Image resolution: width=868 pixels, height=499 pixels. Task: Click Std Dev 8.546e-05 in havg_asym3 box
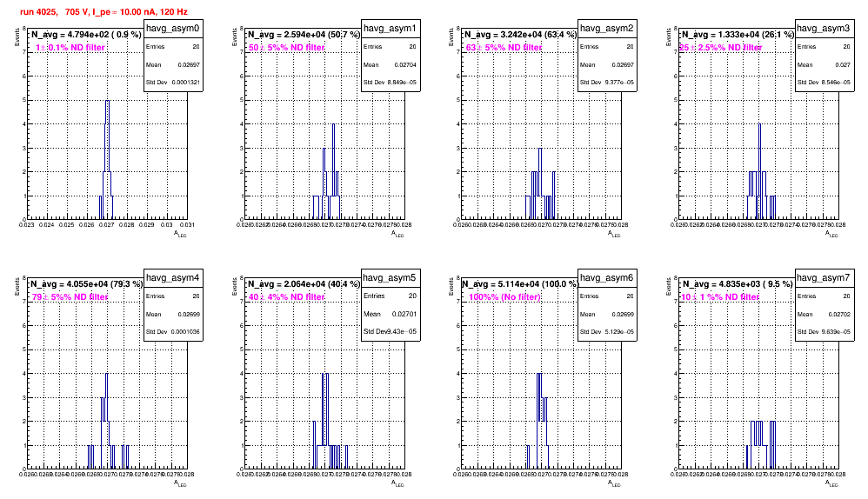click(x=824, y=83)
